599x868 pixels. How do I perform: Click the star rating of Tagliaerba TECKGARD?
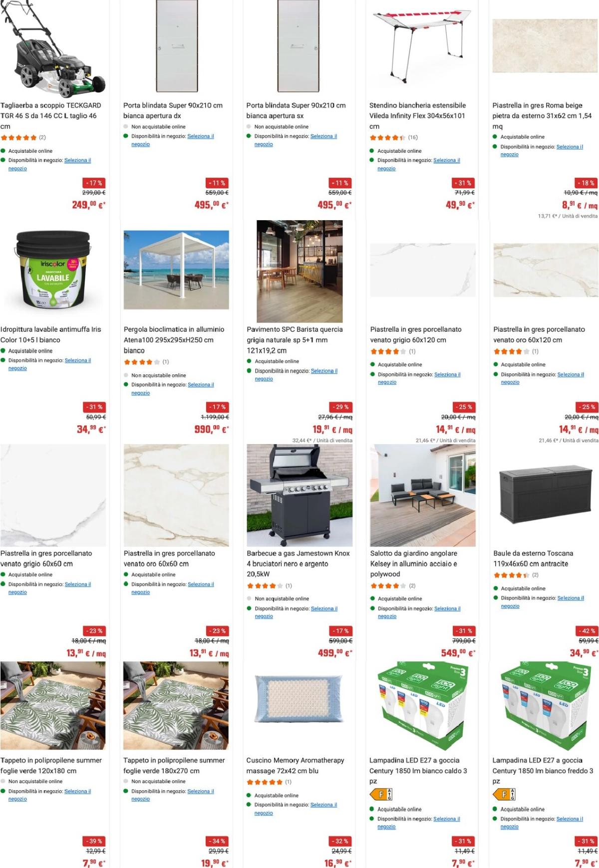pos(18,137)
